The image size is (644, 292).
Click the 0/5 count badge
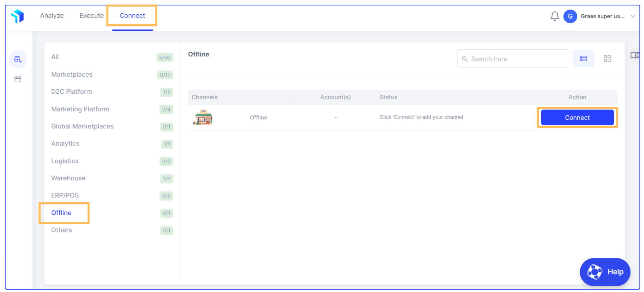tap(166, 196)
